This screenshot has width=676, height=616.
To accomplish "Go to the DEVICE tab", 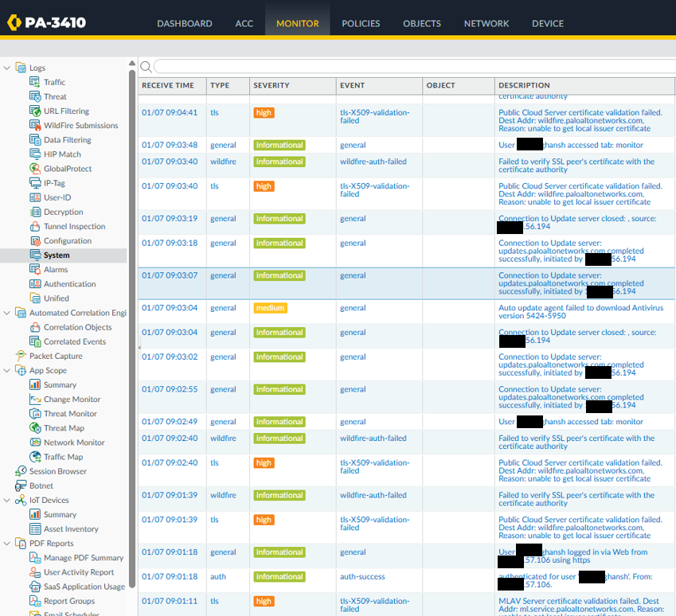I will tap(547, 23).
